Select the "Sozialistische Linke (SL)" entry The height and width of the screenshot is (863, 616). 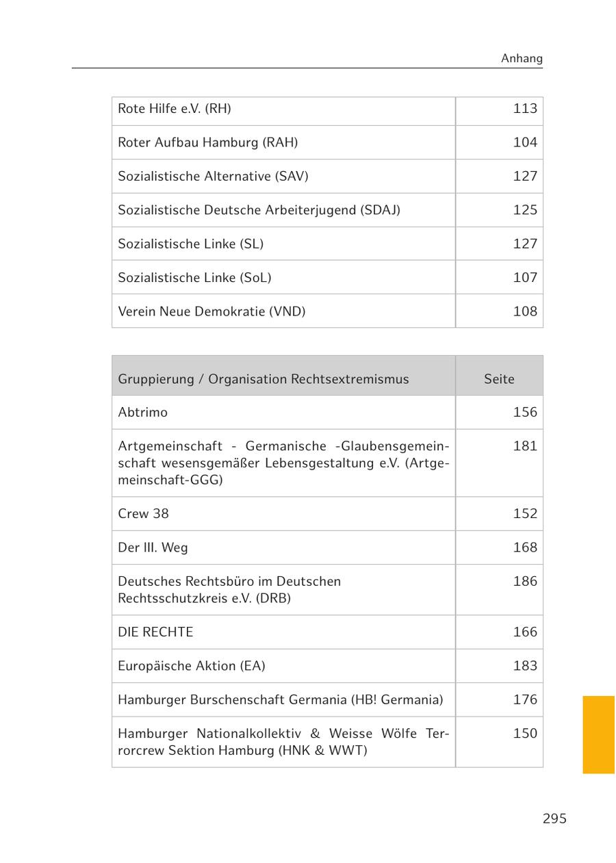pyautogui.click(x=190, y=244)
